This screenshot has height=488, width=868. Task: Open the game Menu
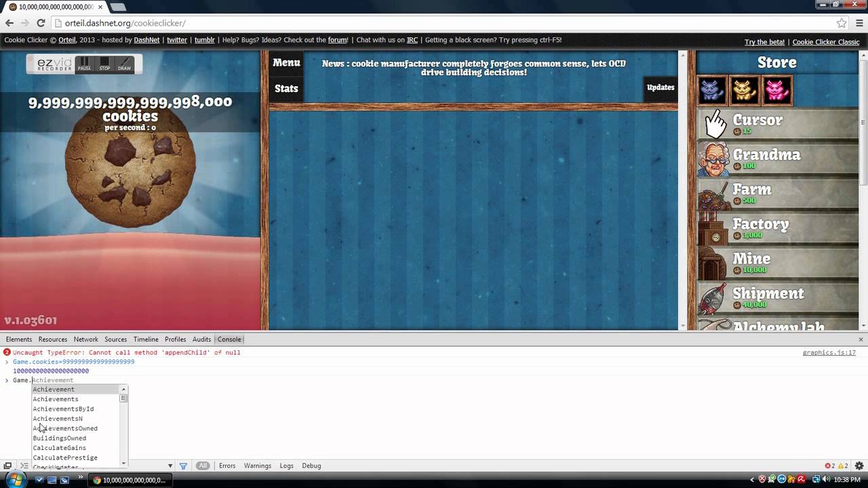coord(286,62)
